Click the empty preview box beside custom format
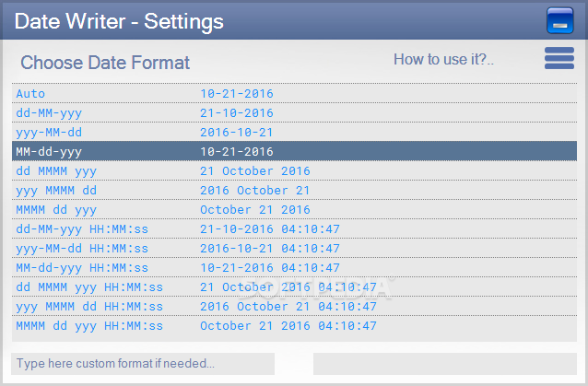This screenshot has width=588, height=386. [445, 364]
